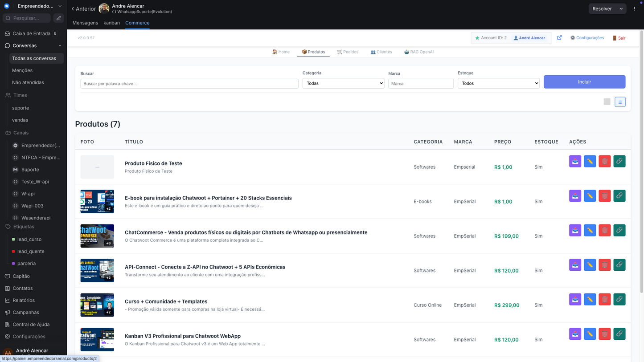Open the Estoque dropdown showing Todos
The height and width of the screenshot is (362, 644).
click(498, 83)
